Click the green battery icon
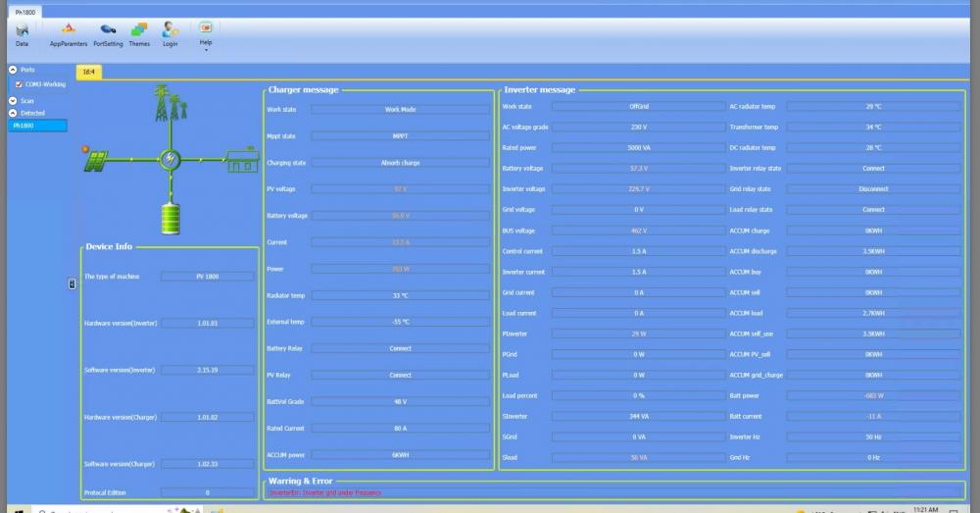Image resolution: width=980 pixels, height=513 pixels. pyautogui.click(x=170, y=220)
